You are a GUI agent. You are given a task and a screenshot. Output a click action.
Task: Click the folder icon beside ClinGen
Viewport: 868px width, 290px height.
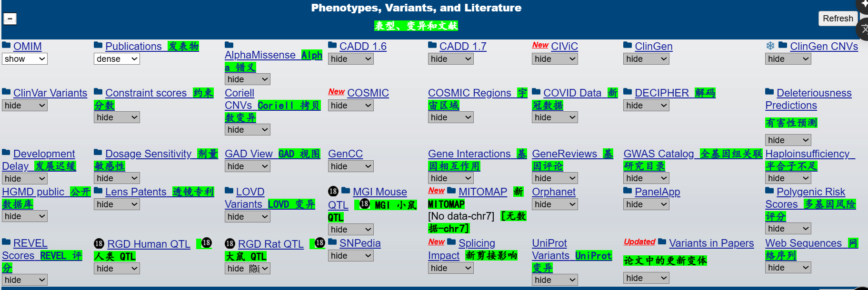click(628, 45)
